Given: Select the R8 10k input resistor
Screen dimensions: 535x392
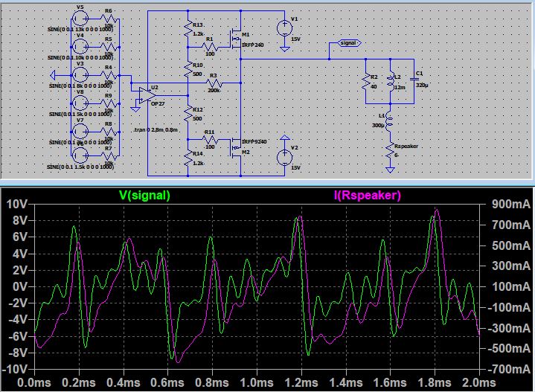Looking at the screenshot, I should pos(109,132).
